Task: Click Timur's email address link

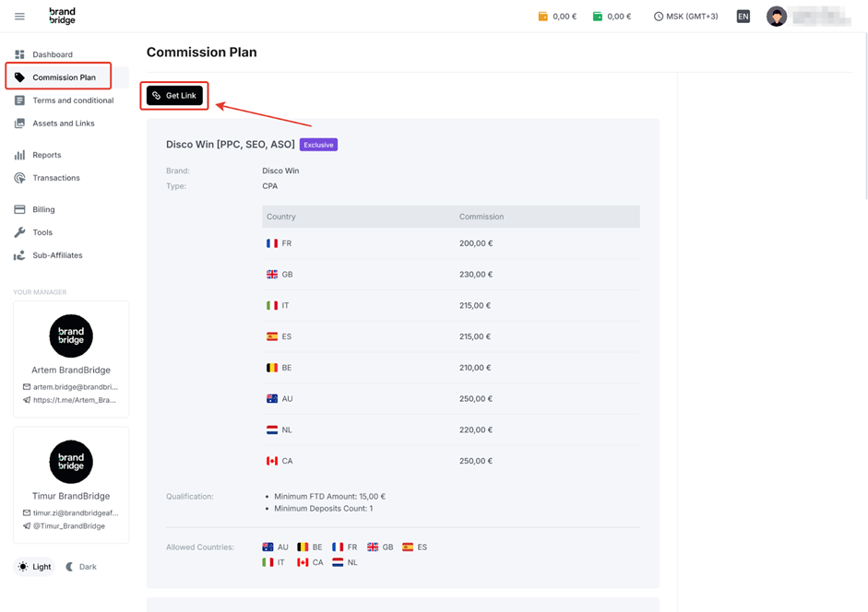Action: pos(76,513)
